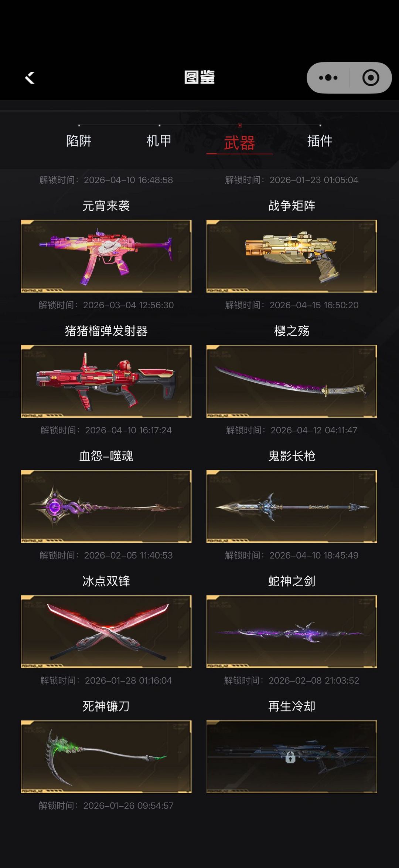
Task: Open the 元宵来袭 weapon card
Action: pyautogui.click(x=106, y=256)
